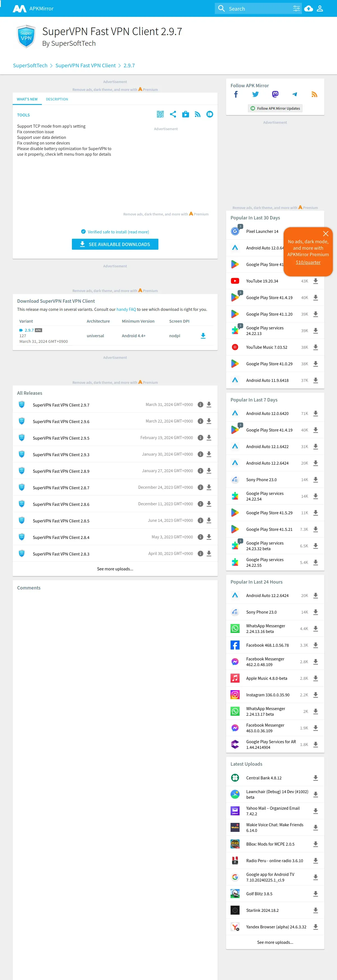This screenshot has height=980, width=337.
Task: Open SuperVPN Fast VPN Client 2.9.3 release
Action: [x=61, y=455]
